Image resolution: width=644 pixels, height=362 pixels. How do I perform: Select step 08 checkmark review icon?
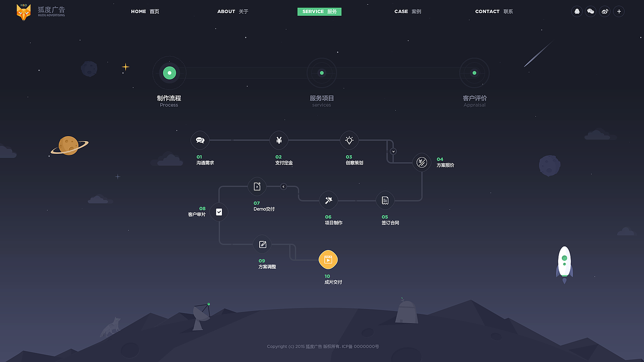point(219,212)
